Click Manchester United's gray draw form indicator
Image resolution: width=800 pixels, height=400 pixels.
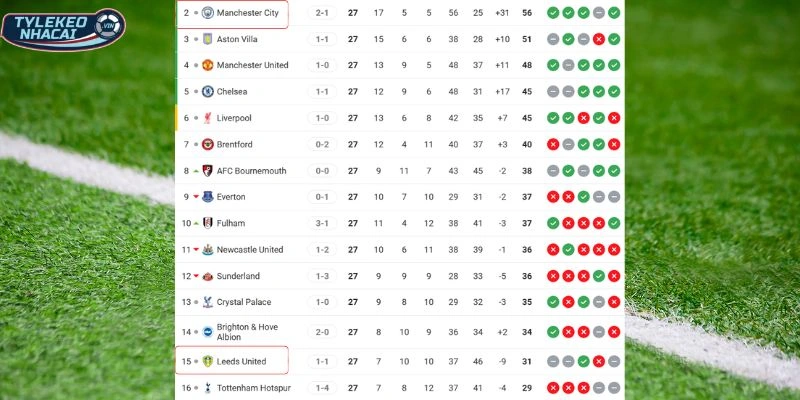click(568, 65)
